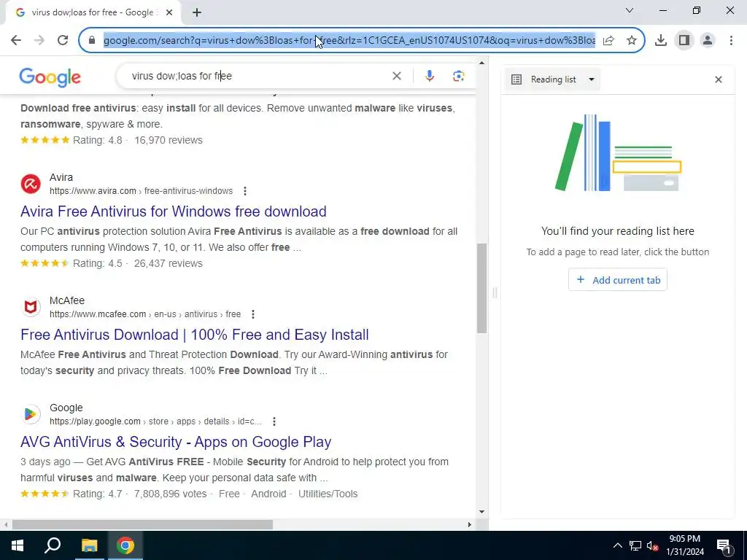Add current tab to reading list
The height and width of the screenshot is (560, 747).
click(x=618, y=280)
